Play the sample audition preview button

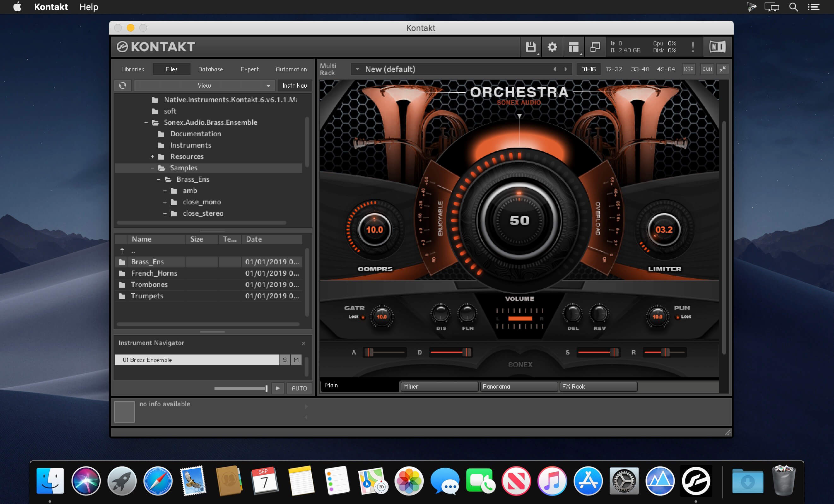pos(278,388)
